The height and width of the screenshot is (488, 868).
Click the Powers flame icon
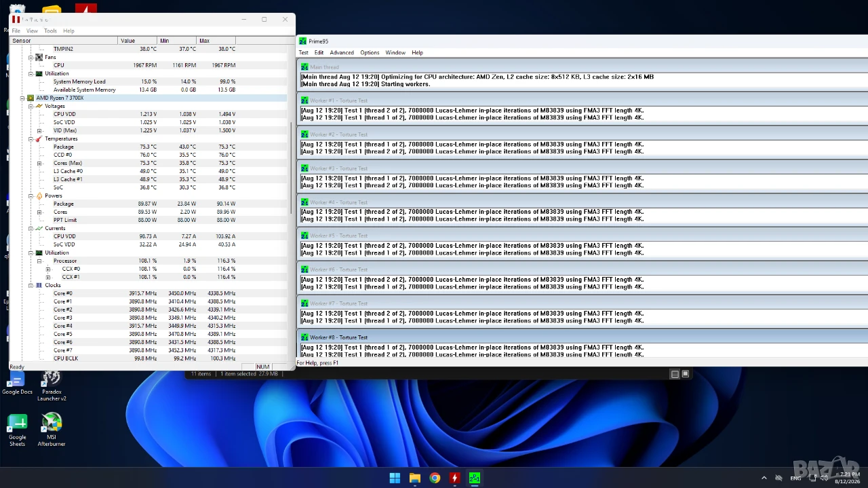[39, 195]
